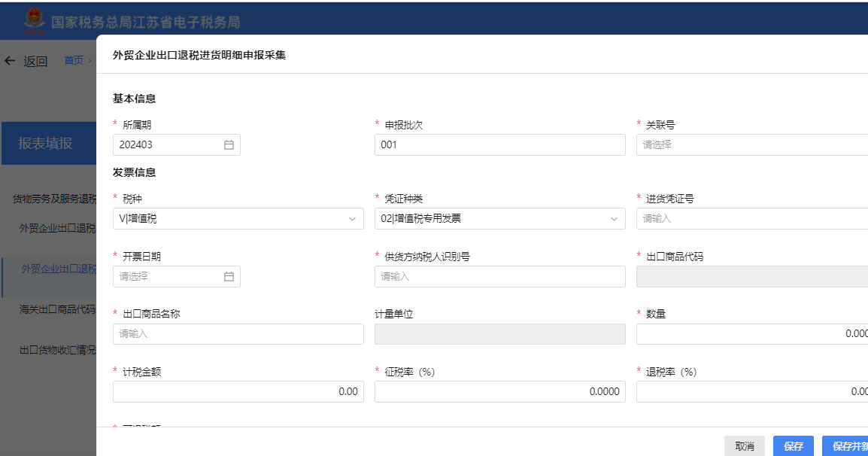The image size is (868, 456).
Task: Open calendar icon in 所属期 field
Action: point(229,145)
